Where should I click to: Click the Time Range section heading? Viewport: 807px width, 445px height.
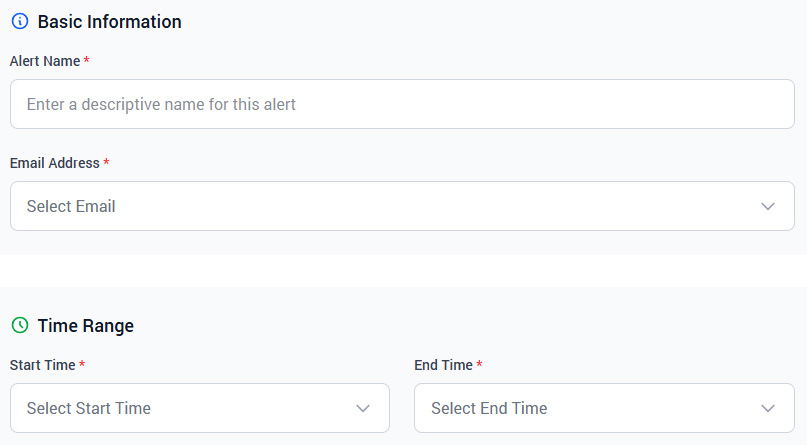(86, 325)
